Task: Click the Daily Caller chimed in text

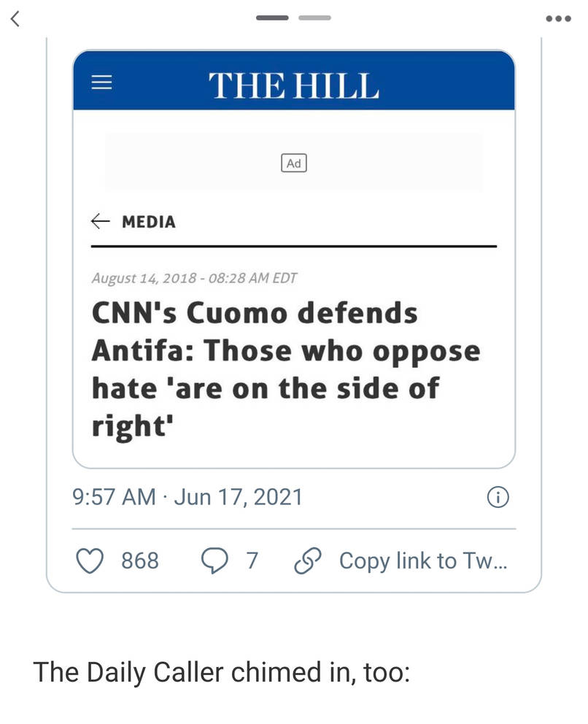Action: click(222, 672)
